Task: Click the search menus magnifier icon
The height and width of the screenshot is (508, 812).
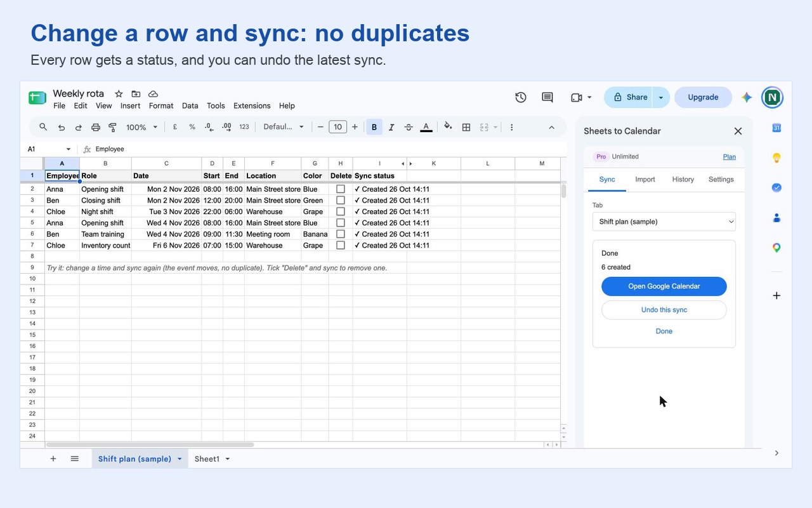Action: coord(43,127)
